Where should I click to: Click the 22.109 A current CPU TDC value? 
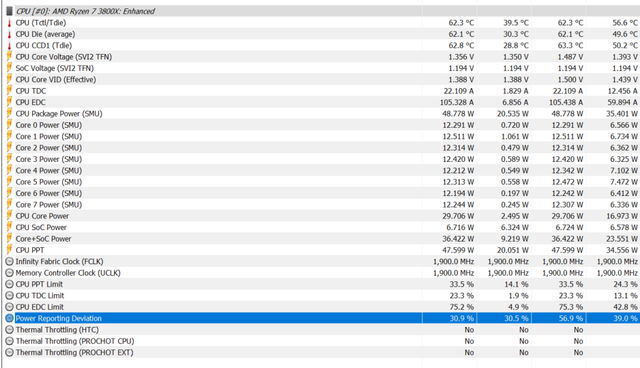tap(459, 91)
